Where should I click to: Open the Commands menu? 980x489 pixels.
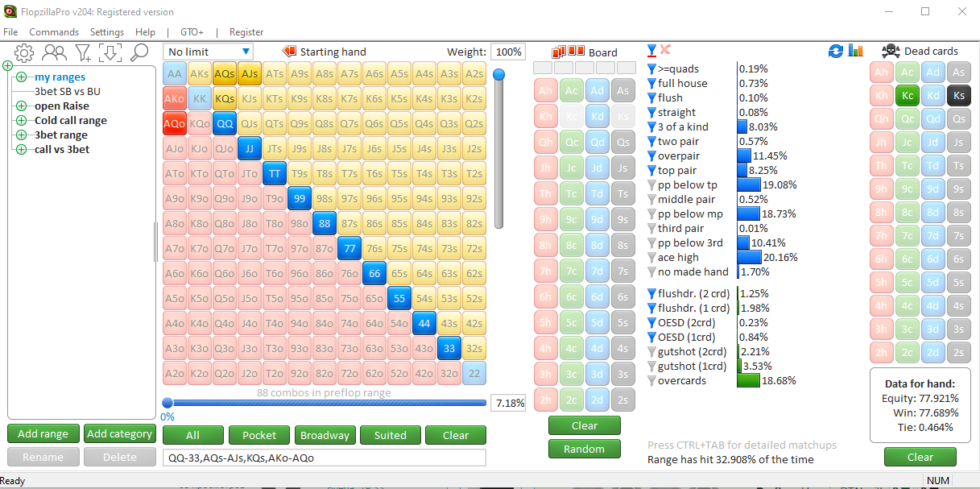pyautogui.click(x=54, y=32)
